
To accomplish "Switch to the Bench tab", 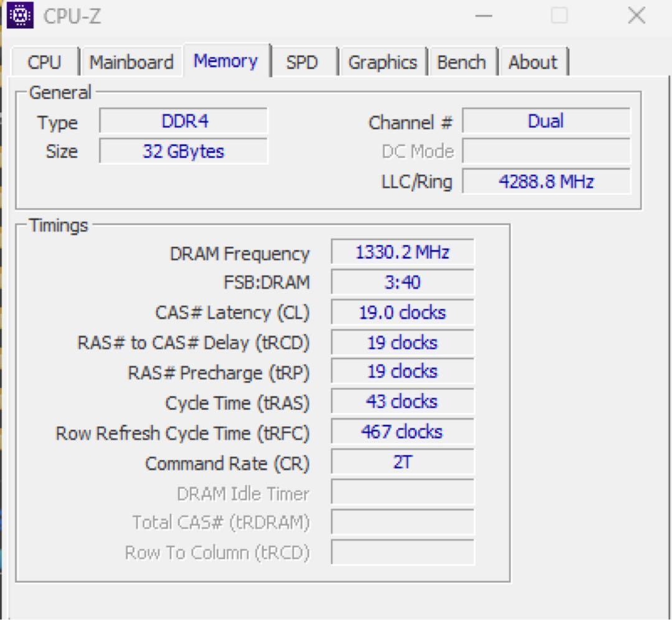I will 462,62.
